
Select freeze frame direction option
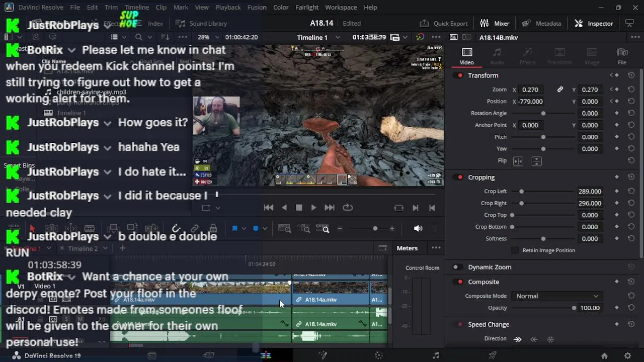(x=550, y=339)
